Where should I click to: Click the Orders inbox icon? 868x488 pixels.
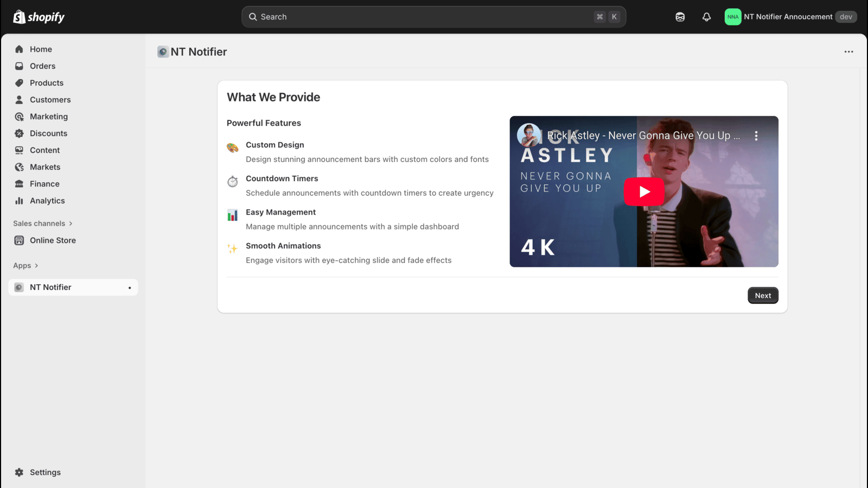pos(19,66)
